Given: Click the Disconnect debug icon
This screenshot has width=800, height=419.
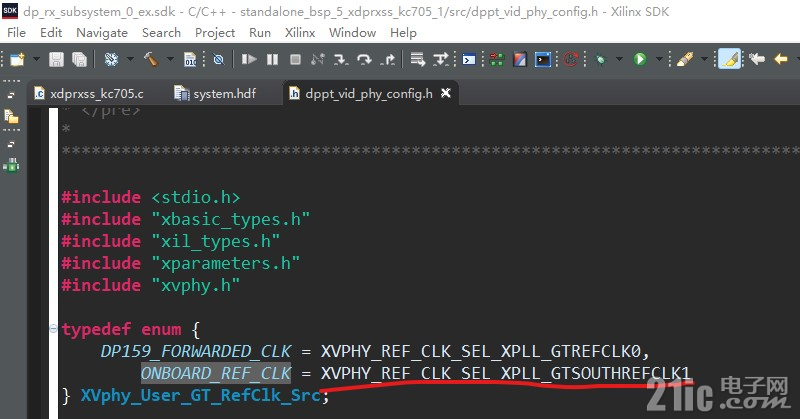Looking at the screenshot, I should [317, 60].
